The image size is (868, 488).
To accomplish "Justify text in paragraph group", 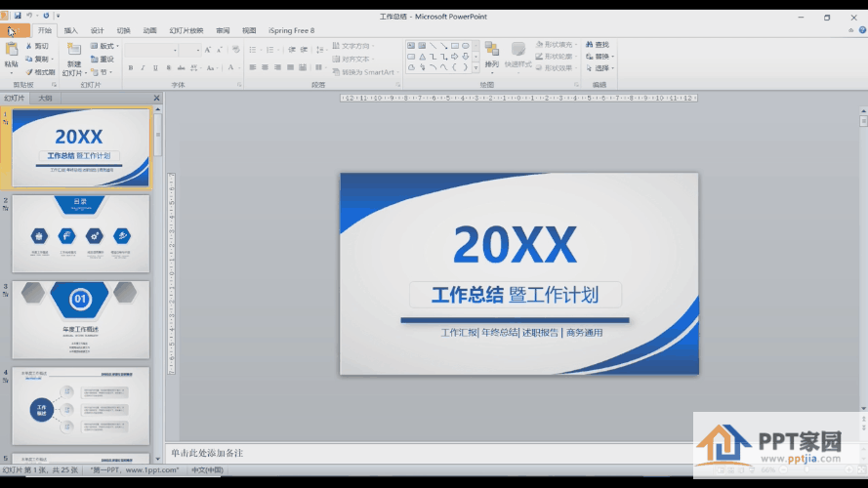I will 290,67.
